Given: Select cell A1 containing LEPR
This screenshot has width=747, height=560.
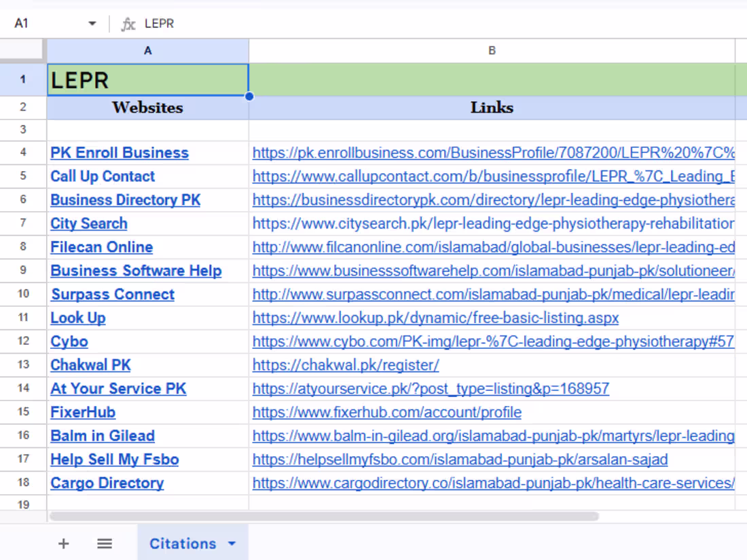Looking at the screenshot, I should tap(147, 79).
